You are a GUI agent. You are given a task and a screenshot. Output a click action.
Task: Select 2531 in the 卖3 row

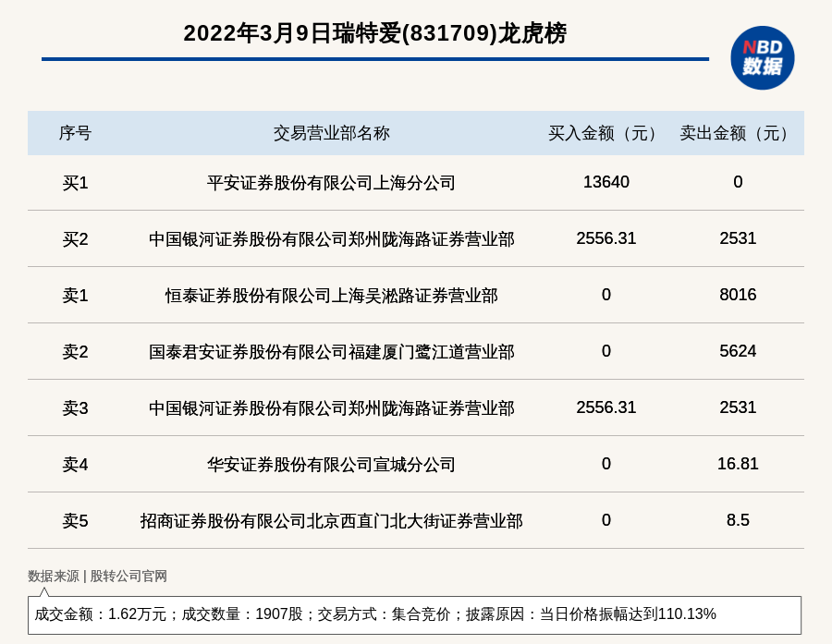point(738,407)
